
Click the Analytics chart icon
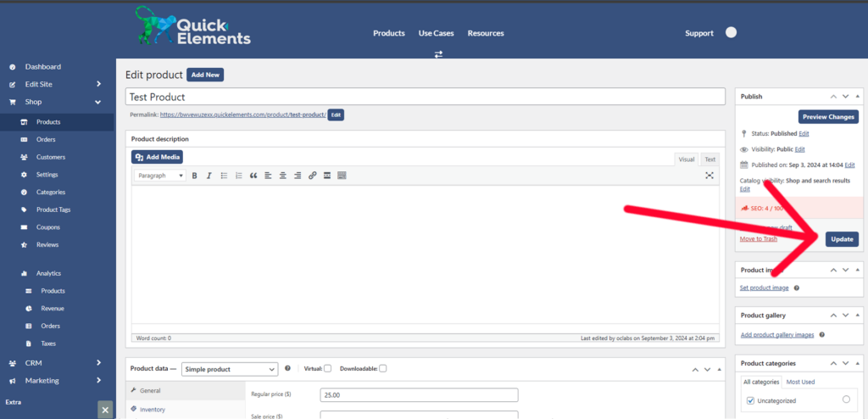point(24,274)
